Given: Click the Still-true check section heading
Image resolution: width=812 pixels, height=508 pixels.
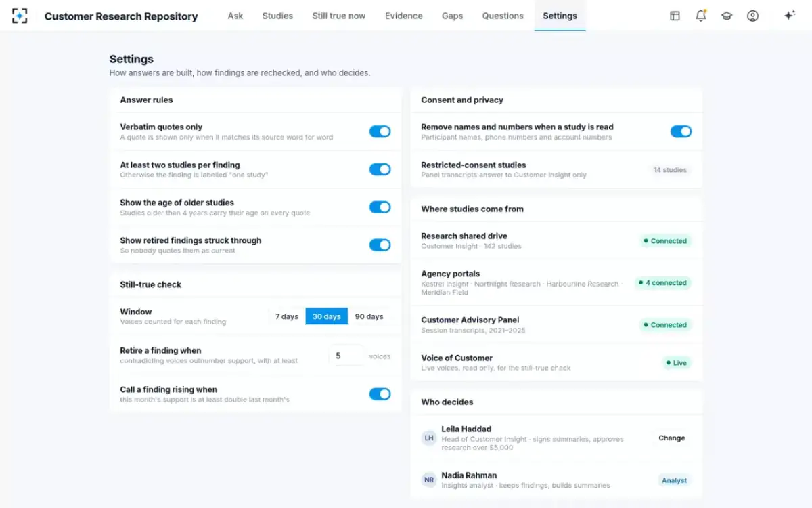Looking at the screenshot, I should pos(151,284).
